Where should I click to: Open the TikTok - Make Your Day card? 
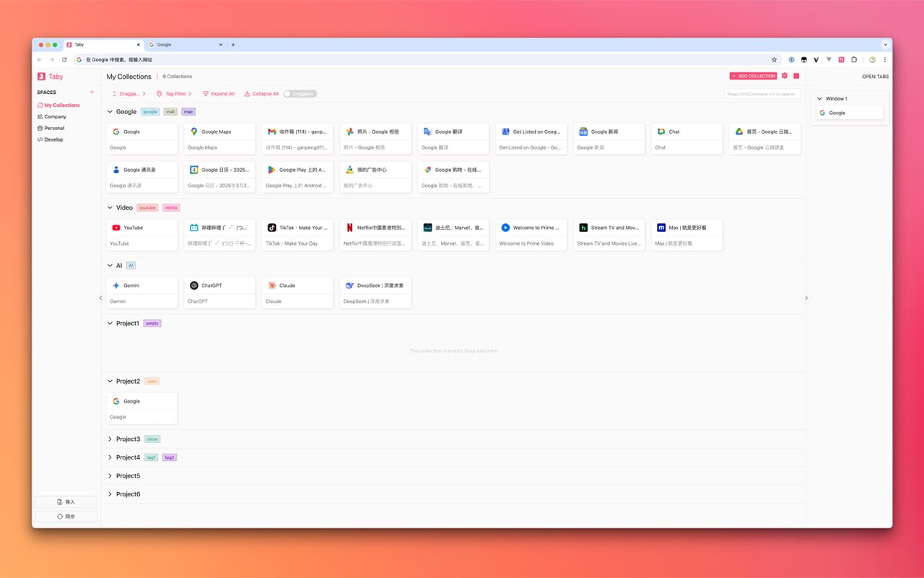(x=298, y=235)
